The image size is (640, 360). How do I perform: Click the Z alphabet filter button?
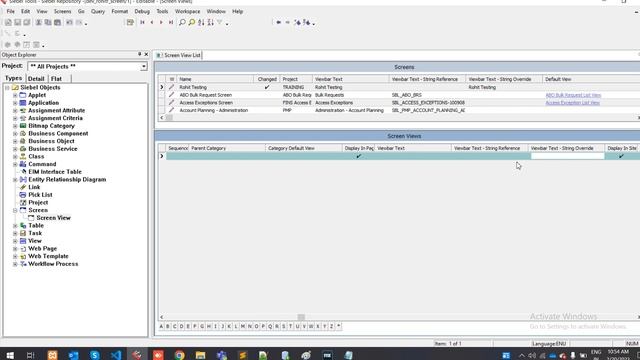tap(331, 327)
